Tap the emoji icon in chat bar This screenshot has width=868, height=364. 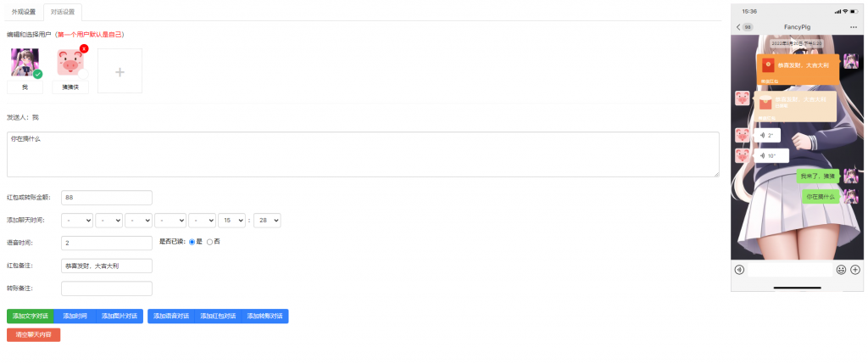point(841,270)
